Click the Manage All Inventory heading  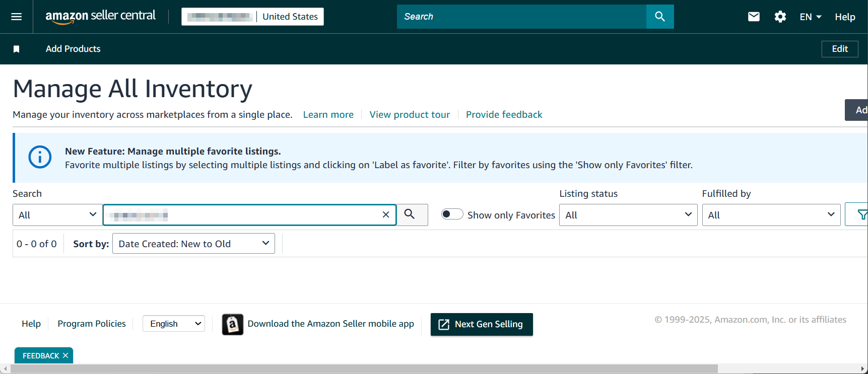(132, 89)
